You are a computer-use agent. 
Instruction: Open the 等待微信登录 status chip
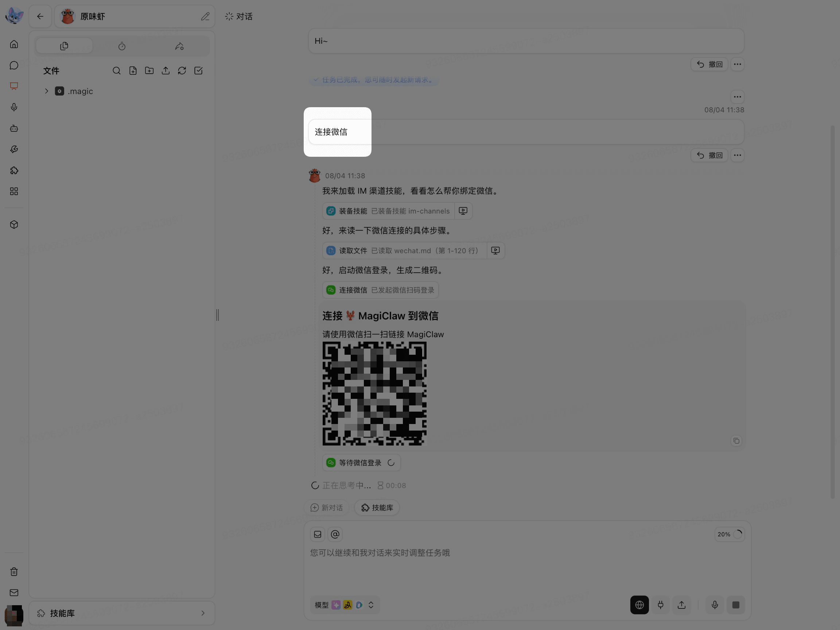point(362,463)
